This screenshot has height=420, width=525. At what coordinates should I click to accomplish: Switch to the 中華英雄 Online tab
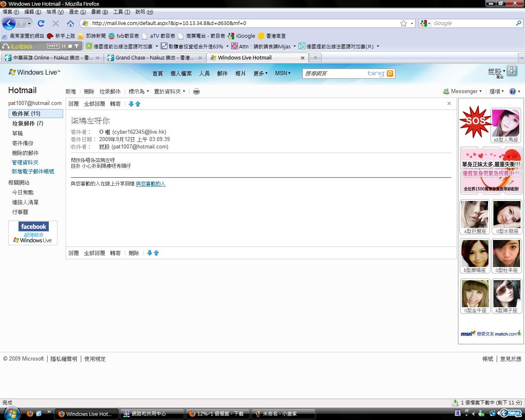pyautogui.click(x=52, y=58)
